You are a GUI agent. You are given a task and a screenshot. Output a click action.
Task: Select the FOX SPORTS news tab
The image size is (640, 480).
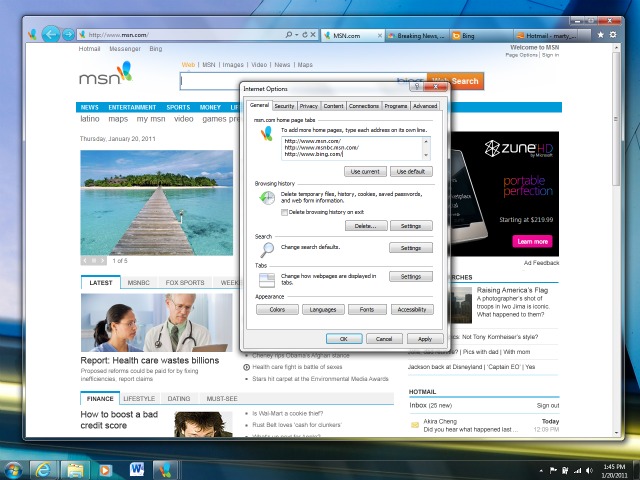pos(185,282)
